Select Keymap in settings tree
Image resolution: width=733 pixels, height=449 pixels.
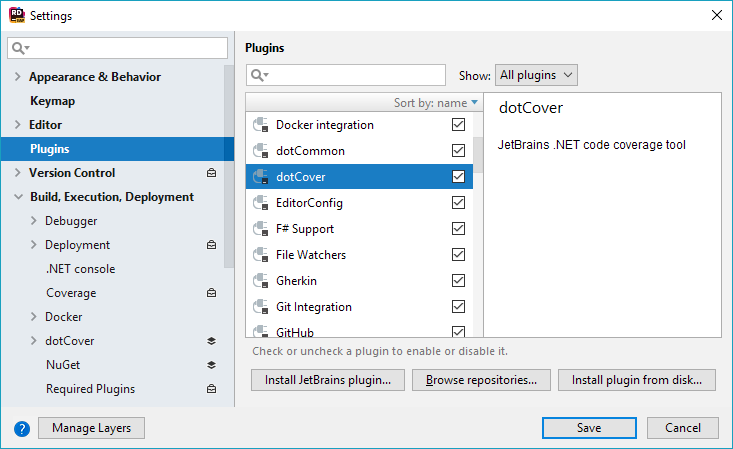tap(52, 101)
